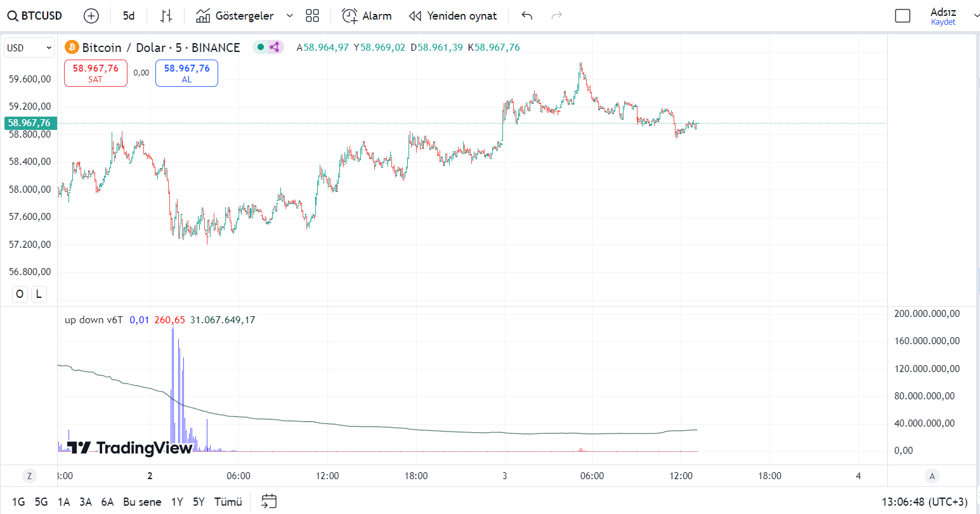Toggle the A auto scale button
Screen dimensions: 980x514
pos(932,476)
